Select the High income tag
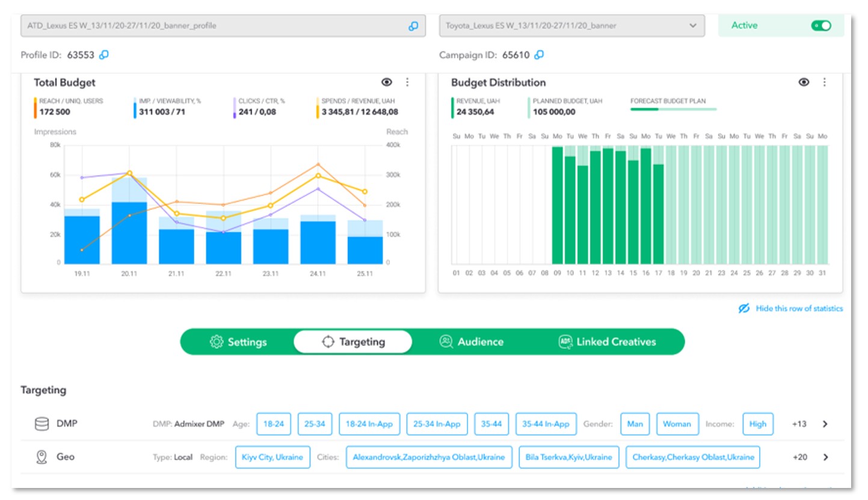Image resolution: width=868 pixels, height=500 pixels. coord(758,424)
